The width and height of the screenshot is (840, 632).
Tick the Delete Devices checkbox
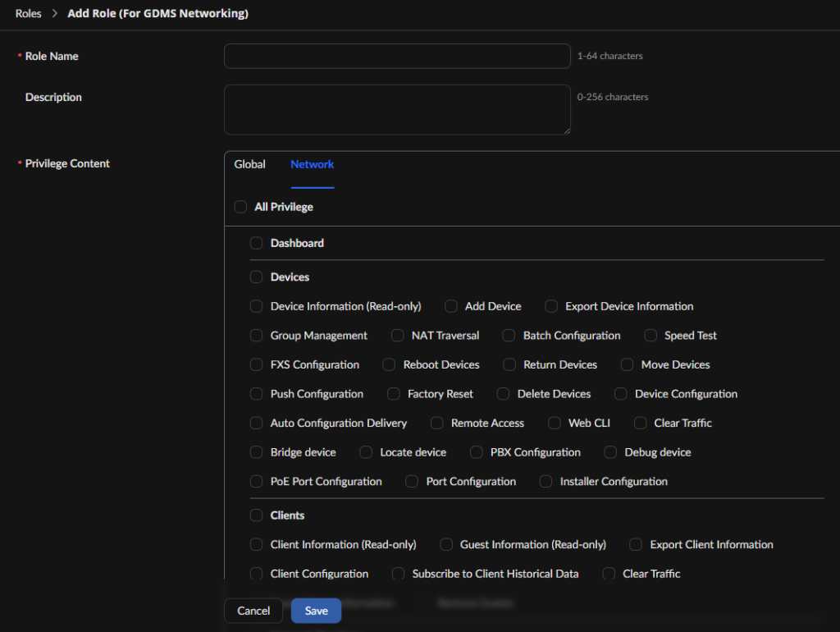(x=503, y=394)
